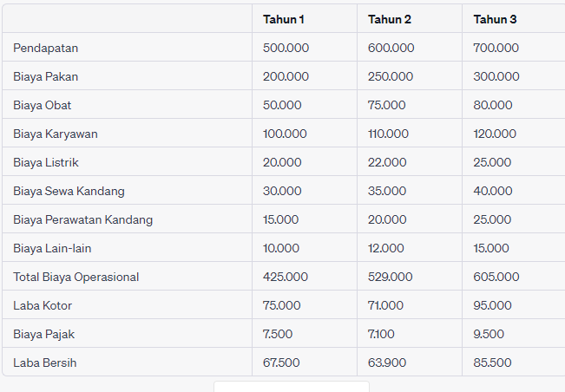Select the Tahun 2 column header
The width and height of the screenshot is (565, 392).
point(390,19)
